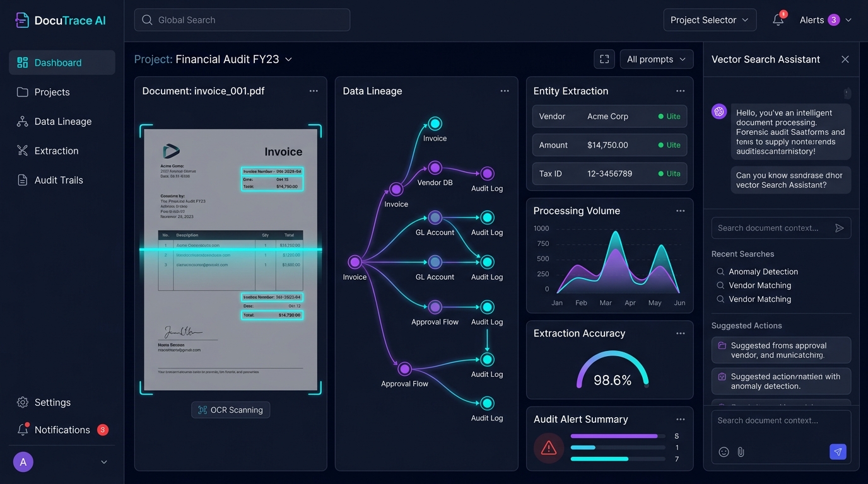Open Entity Extraction panel options menu

680,91
